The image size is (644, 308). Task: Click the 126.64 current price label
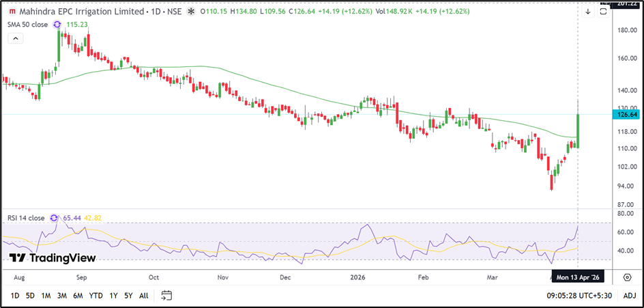(626, 115)
